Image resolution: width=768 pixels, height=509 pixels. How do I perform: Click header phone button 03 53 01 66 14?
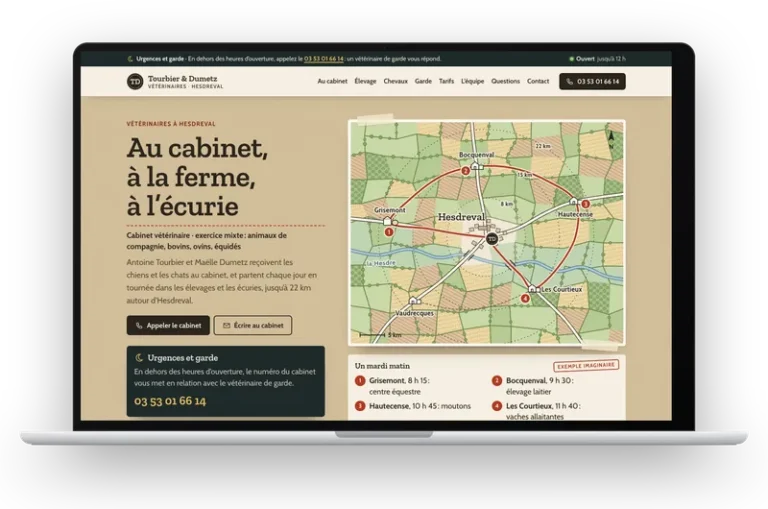592,81
